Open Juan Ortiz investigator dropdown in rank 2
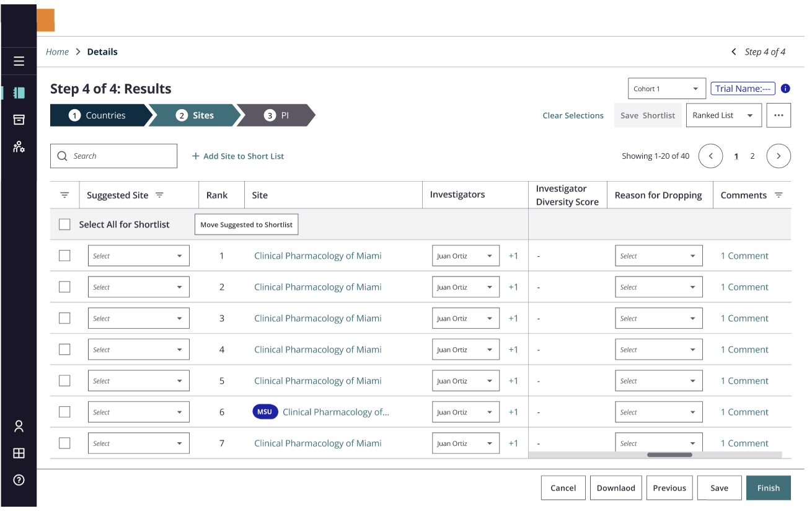 tap(466, 287)
